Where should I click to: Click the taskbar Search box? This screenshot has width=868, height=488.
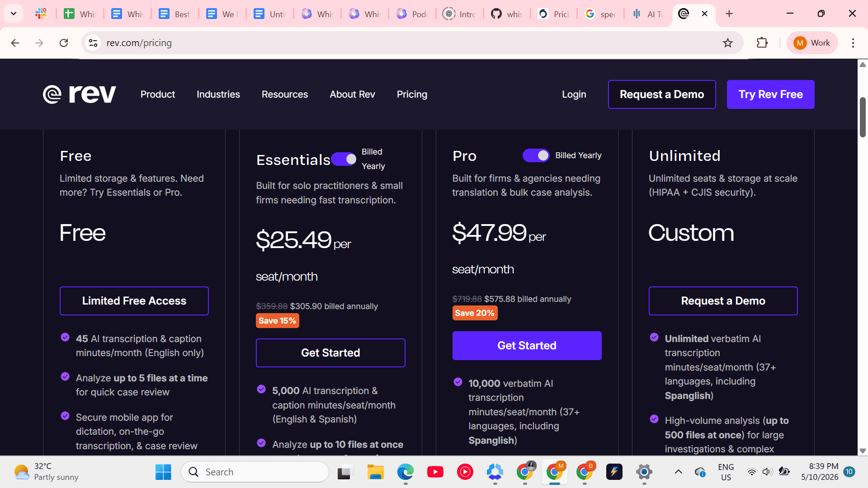pos(255,472)
